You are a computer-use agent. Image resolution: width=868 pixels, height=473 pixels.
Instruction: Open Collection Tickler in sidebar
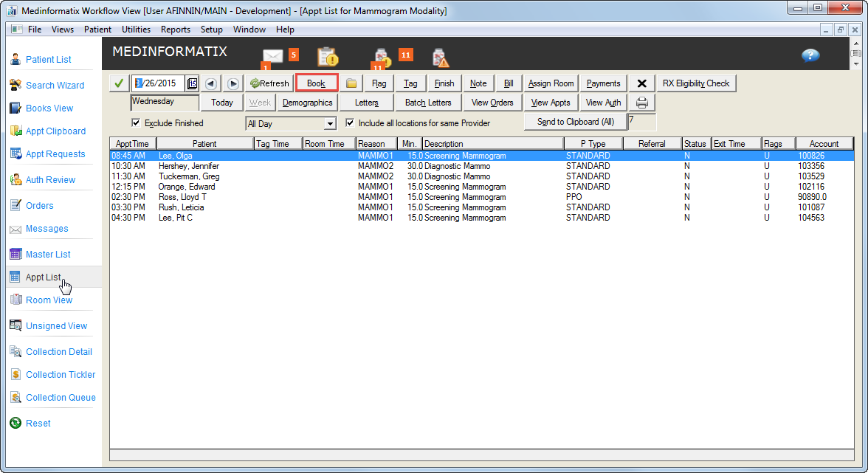pos(61,375)
